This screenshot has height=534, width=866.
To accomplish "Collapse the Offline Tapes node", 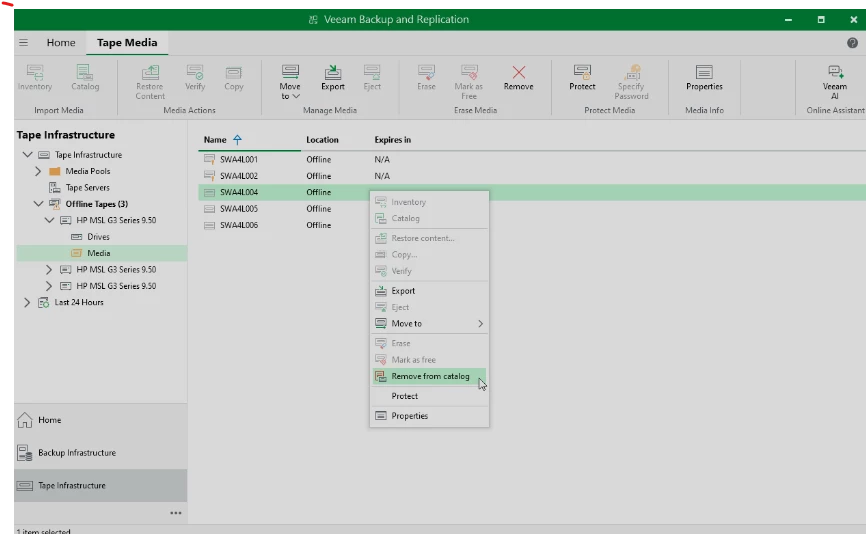I will [38, 204].
